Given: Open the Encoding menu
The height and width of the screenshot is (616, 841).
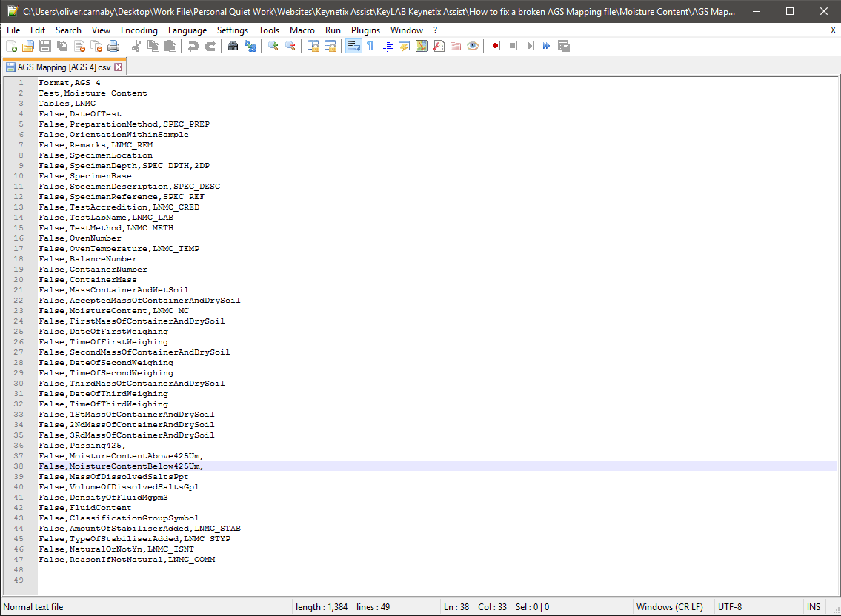Looking at the screenshot, I should pos(139,30).
